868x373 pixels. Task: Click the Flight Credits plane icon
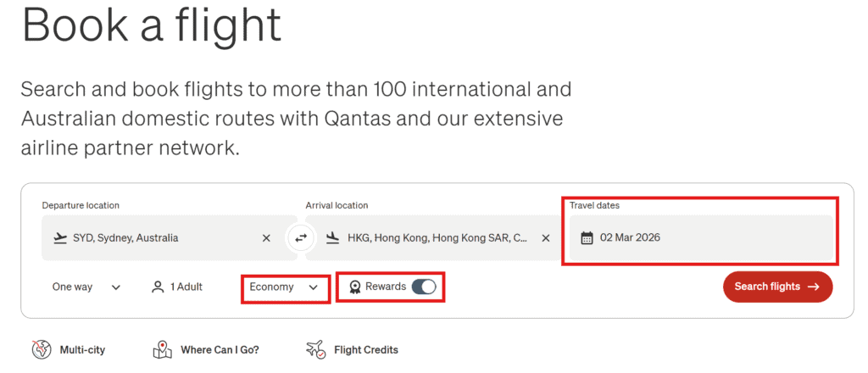click(x=315, y=349)
